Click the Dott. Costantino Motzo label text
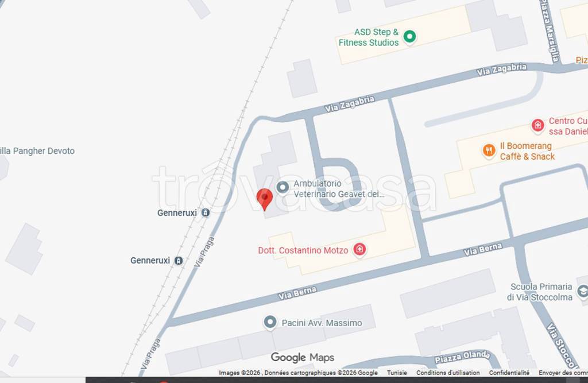The width and height of the screenshot is (588, 383). click(303, 250)
